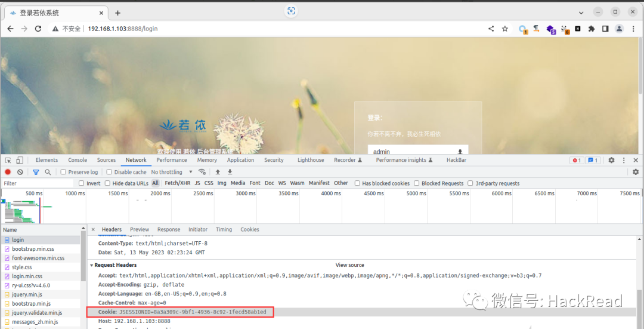Viewport: 644px width, 329px height.
Task: Show the Preview tab of request
Action: tap(140, 229)
